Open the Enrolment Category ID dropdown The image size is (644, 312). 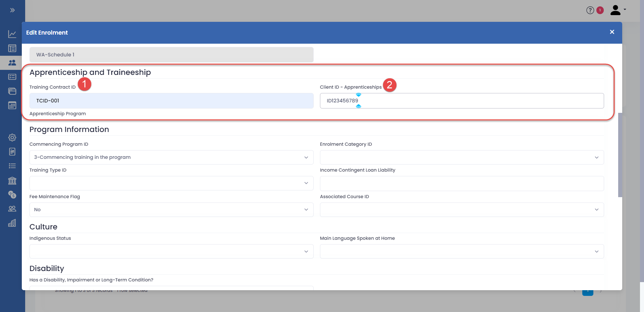(x=462, y=157)
